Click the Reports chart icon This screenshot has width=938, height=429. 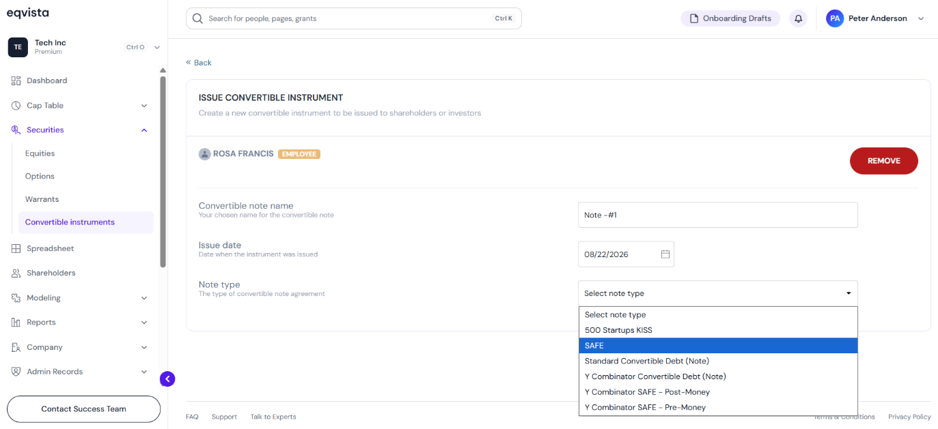click(x=16, y=322)
